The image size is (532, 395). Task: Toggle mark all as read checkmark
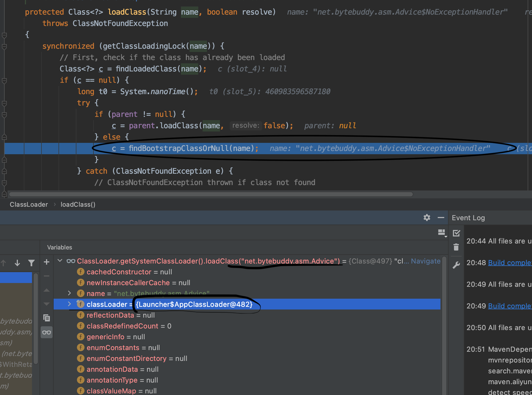[456, 233]
